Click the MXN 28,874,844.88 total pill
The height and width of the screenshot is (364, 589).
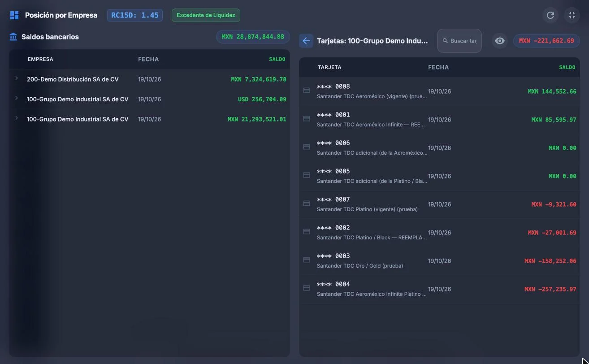click(253, 37)
